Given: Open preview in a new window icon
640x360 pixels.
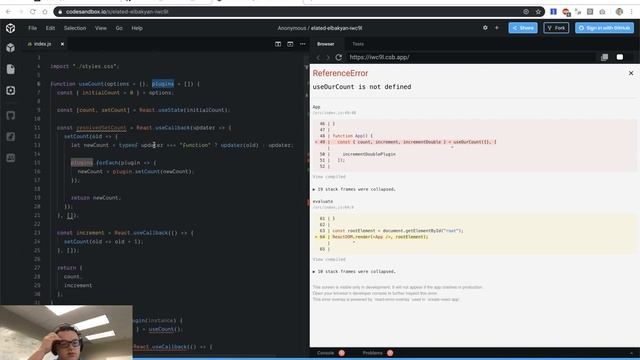Looking at the screenshot, I should click(x=604, y=57).
